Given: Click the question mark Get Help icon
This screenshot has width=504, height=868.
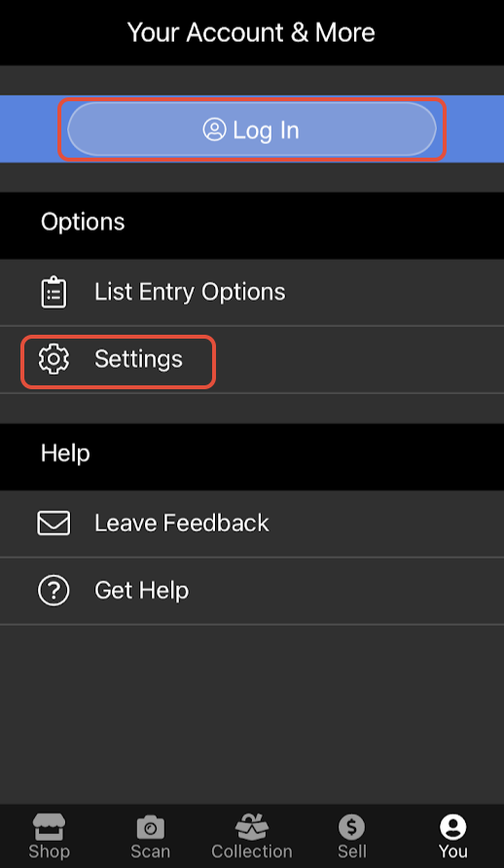Looking at the screenshot, I should pyautogui.click(x=54, y=591).
